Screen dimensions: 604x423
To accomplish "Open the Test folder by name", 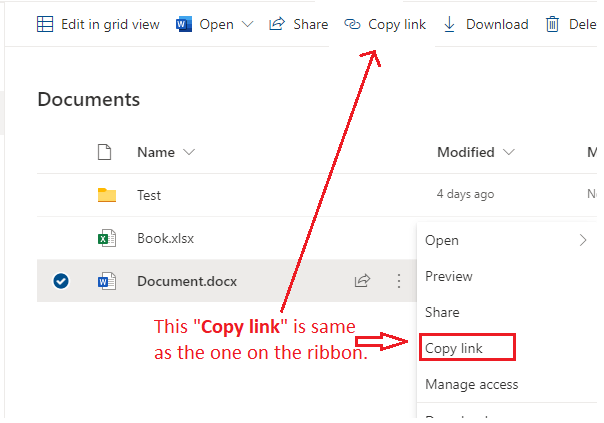I will coord(149,195).
